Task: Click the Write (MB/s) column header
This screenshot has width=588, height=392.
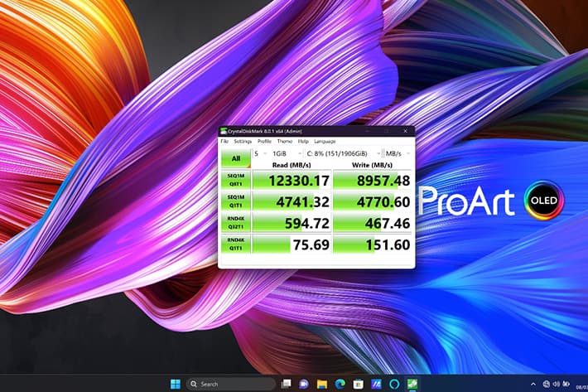Action: pos(372,165)
